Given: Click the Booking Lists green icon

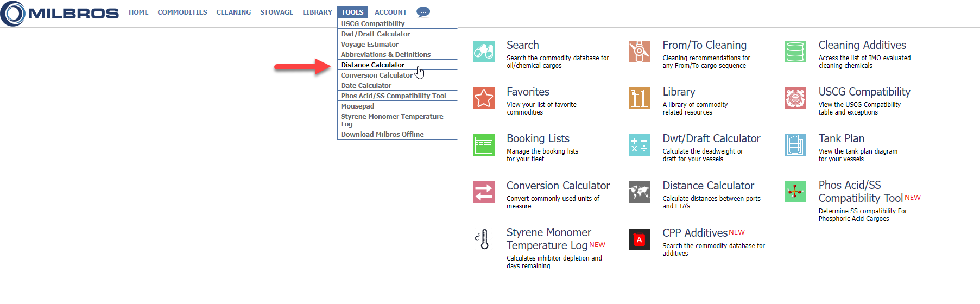Looking at the screenshot, I should (x=483, y=145).
